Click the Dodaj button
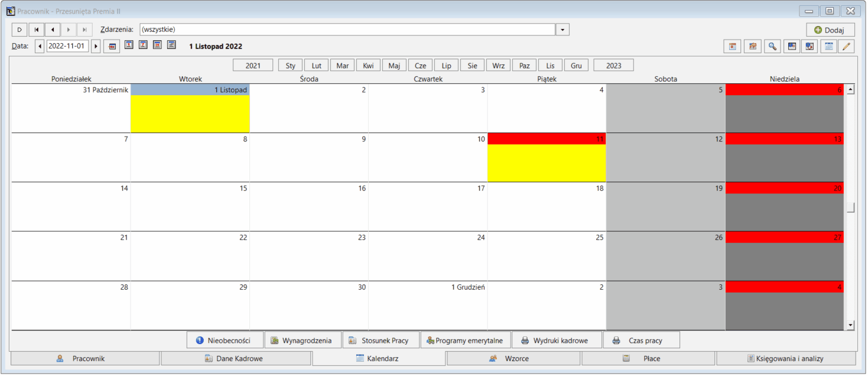Image resolution: width=868 pixels, height=376 pixels. coord(830,30)
